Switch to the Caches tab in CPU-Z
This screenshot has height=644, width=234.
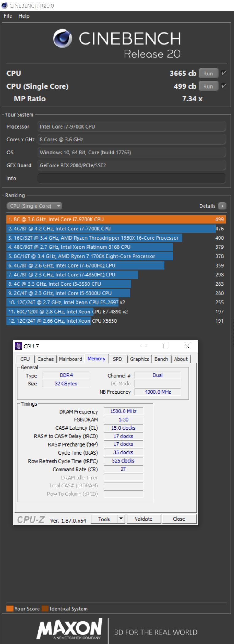coord(45,359)
